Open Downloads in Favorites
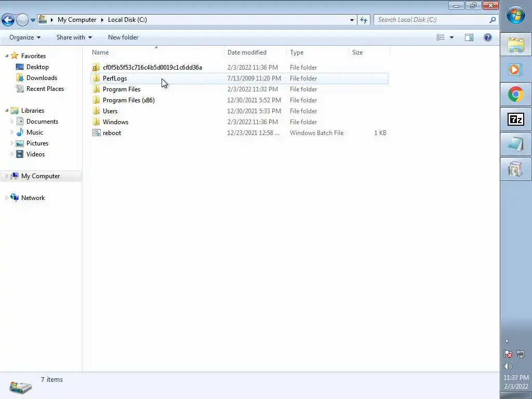532x399 pixels. pyautogui.click(x=42, y=78)
